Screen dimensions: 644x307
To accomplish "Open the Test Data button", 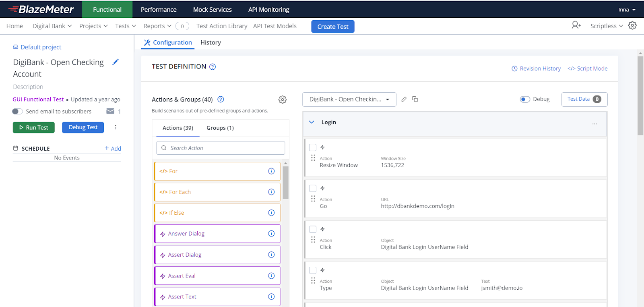I will pyautogui.click(x=584, y=100).
